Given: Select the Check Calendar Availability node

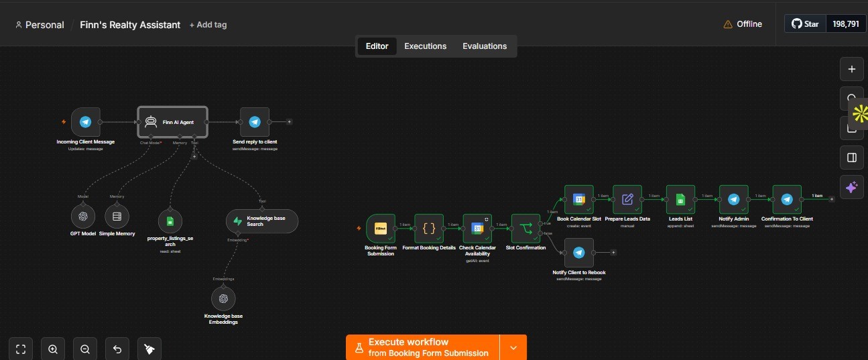Looking at the screenshot, I should coord(477,229).
